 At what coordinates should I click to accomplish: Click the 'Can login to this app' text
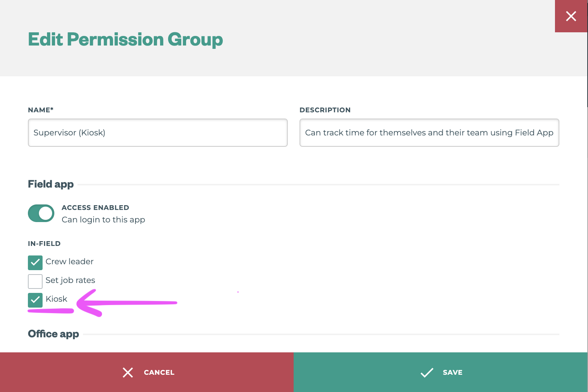click(x=103, y=219)
